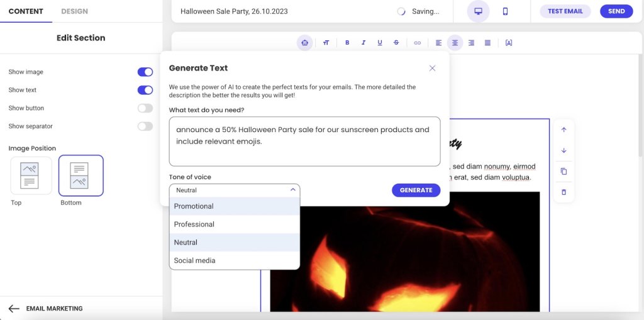The height and width of the screenshot is (320, 644).
Task: Choose Social media tone of voice
Action: [x=235, y=260]
